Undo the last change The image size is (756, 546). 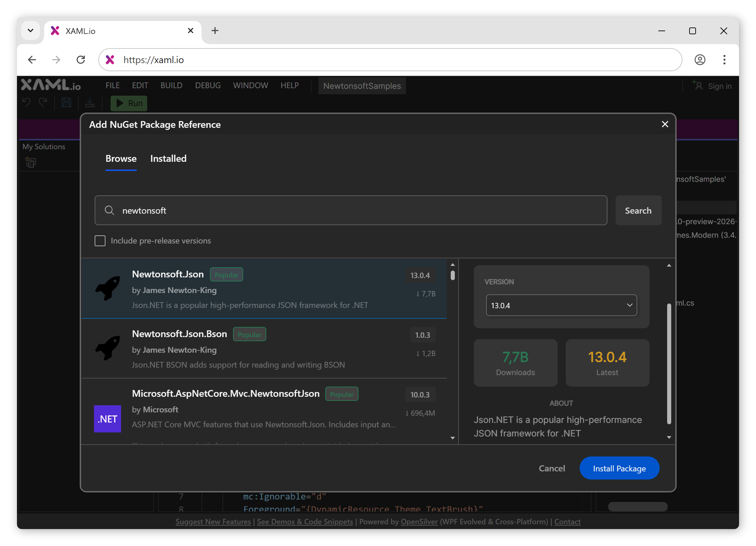[26, 102]
